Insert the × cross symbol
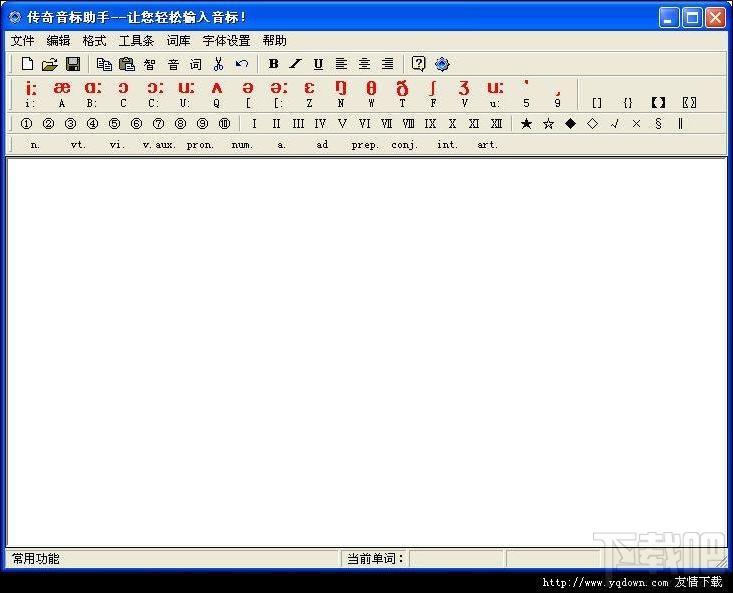 [x=636, y=124]
